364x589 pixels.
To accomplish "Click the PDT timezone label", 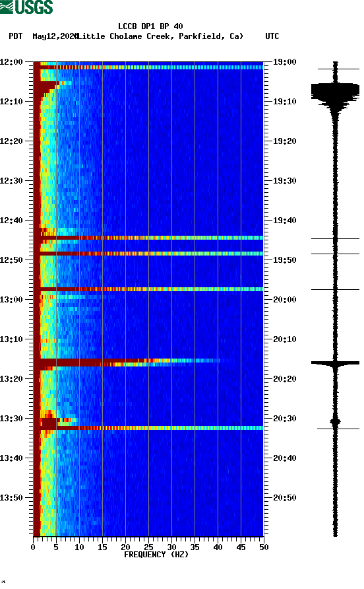I will (x=15, y=36).
